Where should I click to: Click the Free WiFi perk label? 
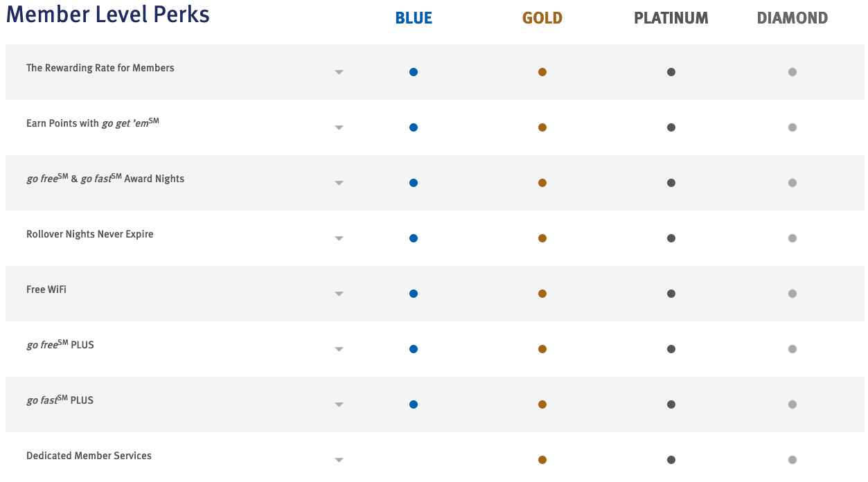tap(46, 289)
